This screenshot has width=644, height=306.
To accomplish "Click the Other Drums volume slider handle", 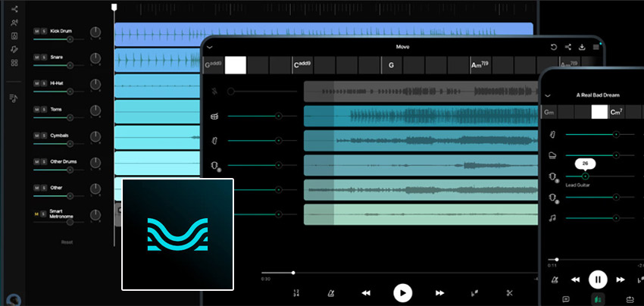I will tap(70, 170).
